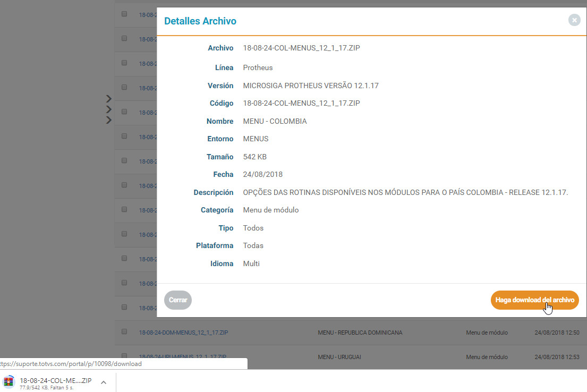Select MENU - URUGUAI cell
This screenshot has height=392, width=587.
[339, 357]
